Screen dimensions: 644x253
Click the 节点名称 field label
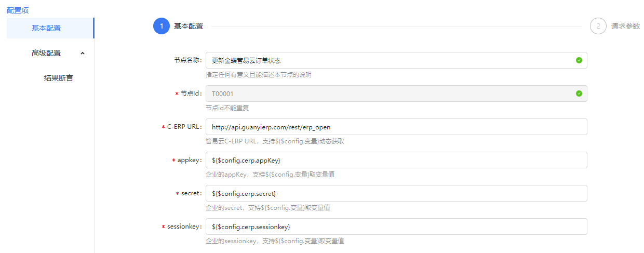[187, 60]
